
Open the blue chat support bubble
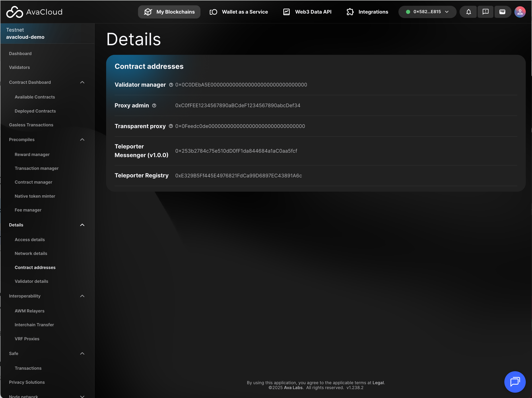coord(515,382)
